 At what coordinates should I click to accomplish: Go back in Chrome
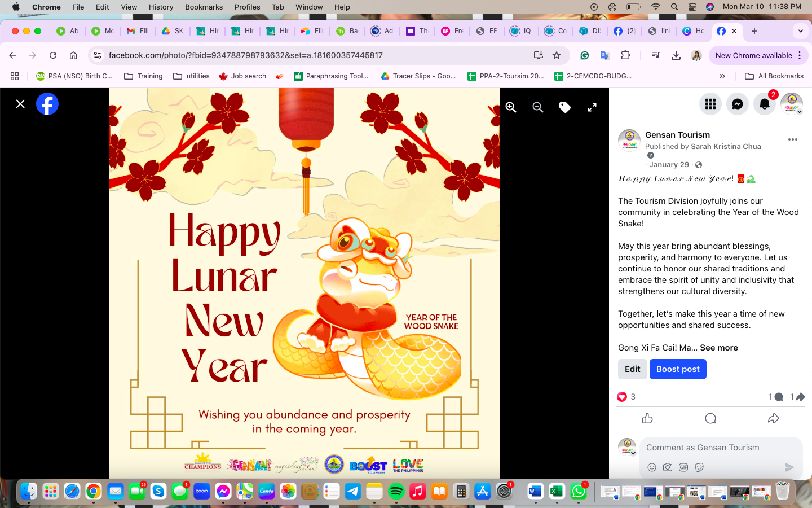[x=12, y=55]
